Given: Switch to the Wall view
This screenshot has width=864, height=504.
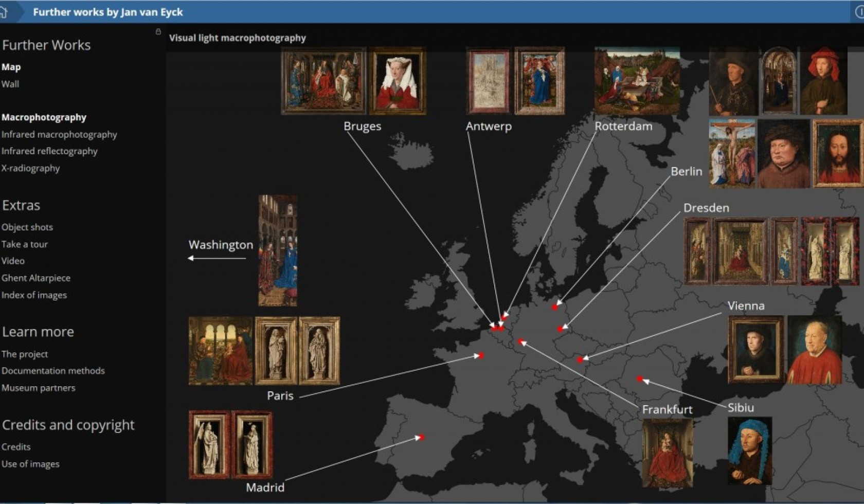Looking at the screenshot, I should (10, 84).
